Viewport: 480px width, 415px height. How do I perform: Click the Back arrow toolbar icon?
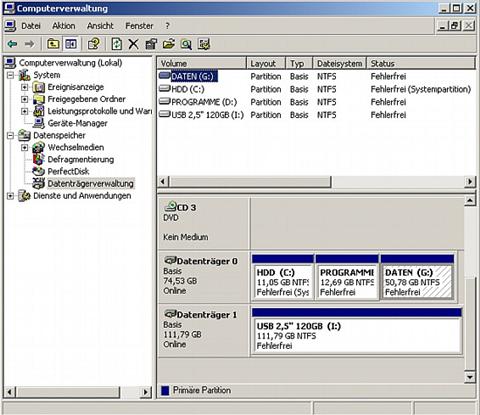[x=12, y=44]
